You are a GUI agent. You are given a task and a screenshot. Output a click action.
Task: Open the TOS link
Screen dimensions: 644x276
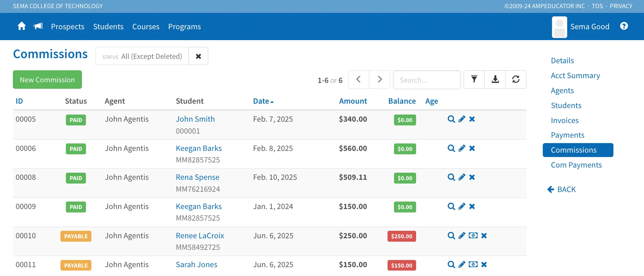[x=597, y=6]
